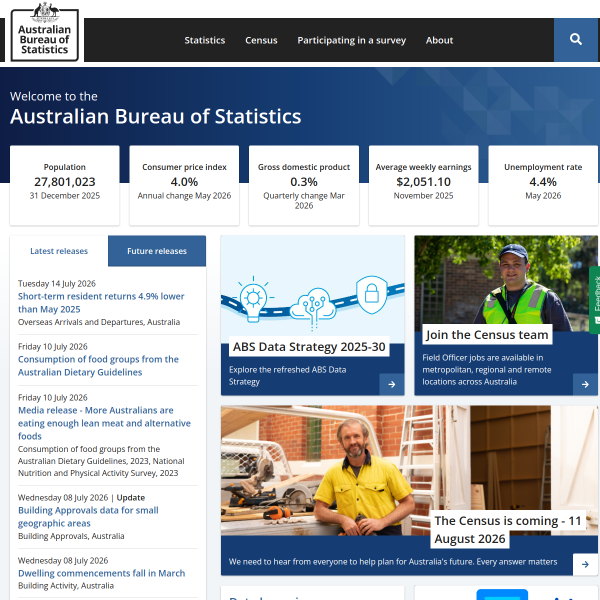This screenshot has width=600, height=600.
Task: Click ABS Data Strategy 2025-30 heading
Action: click(x=309, y=347)
